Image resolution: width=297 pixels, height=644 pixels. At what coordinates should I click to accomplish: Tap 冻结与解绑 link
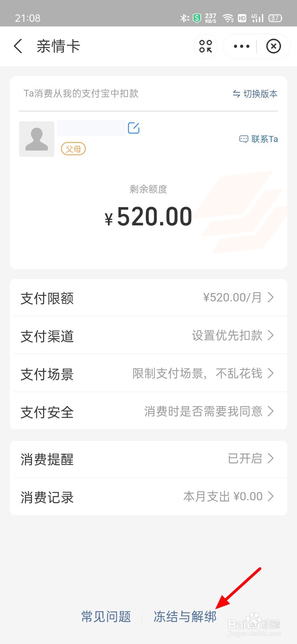point(185,616)
